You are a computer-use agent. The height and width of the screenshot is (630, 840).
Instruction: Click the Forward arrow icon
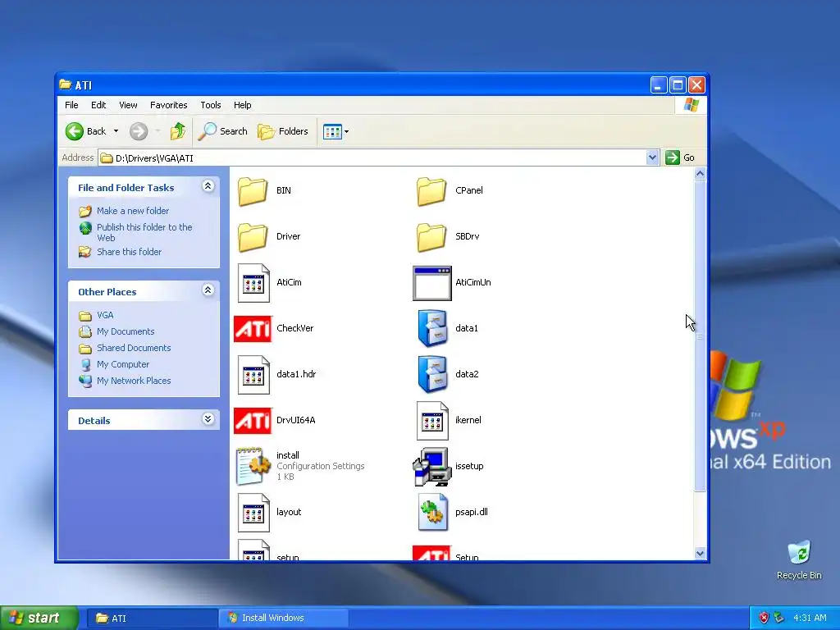139,131
